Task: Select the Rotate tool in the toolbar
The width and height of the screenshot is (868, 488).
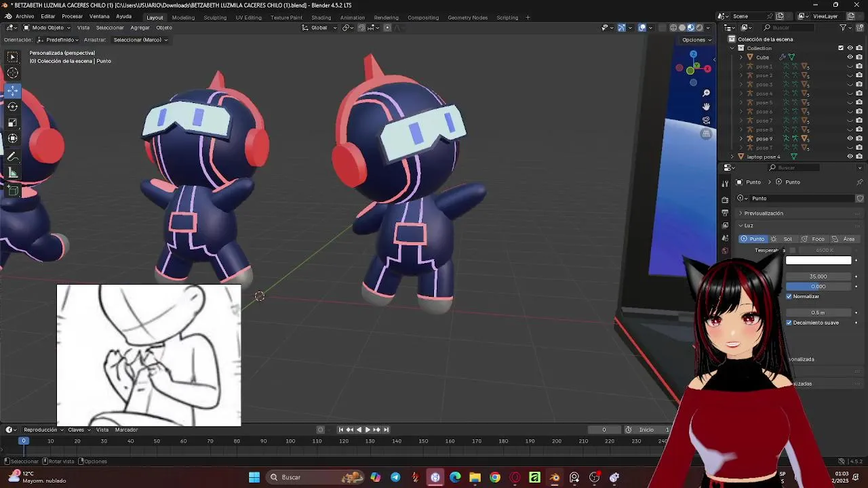Action: (12, 106)
